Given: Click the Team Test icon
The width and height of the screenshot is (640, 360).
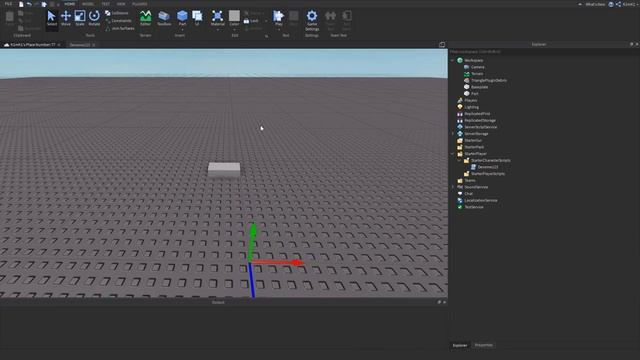Looking at the screenshot, I should pyautogui.click(x=331, y=20).
